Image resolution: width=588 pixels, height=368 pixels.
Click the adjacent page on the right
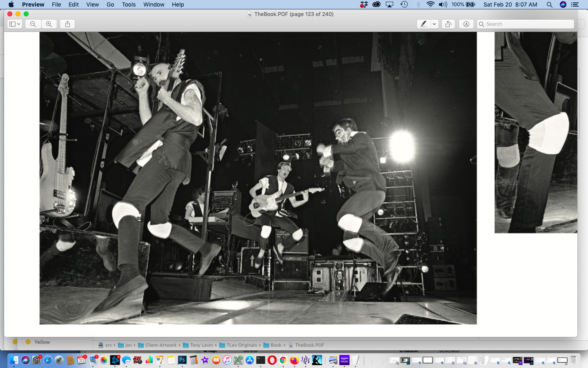[536, 132]
